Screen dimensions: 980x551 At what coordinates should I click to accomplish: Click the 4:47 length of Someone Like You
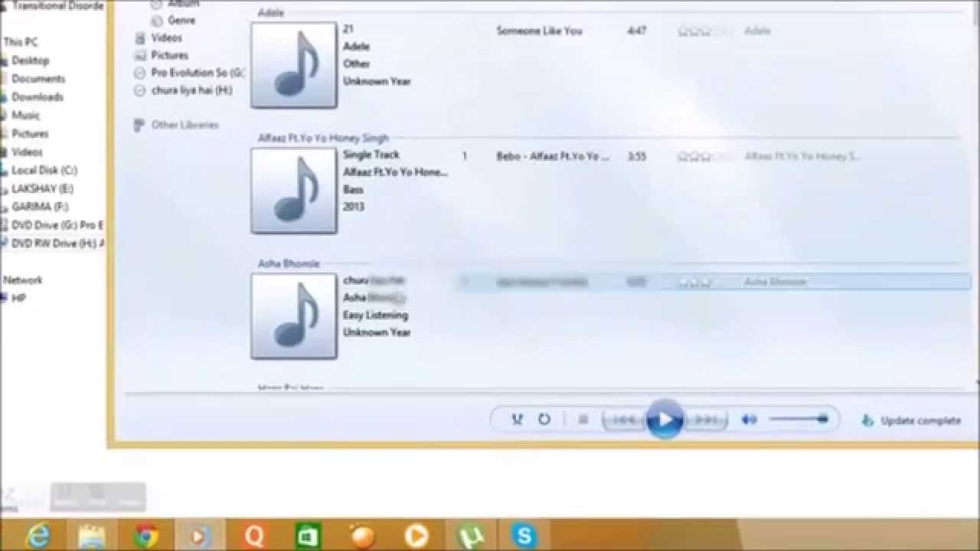tap(636, 31)
